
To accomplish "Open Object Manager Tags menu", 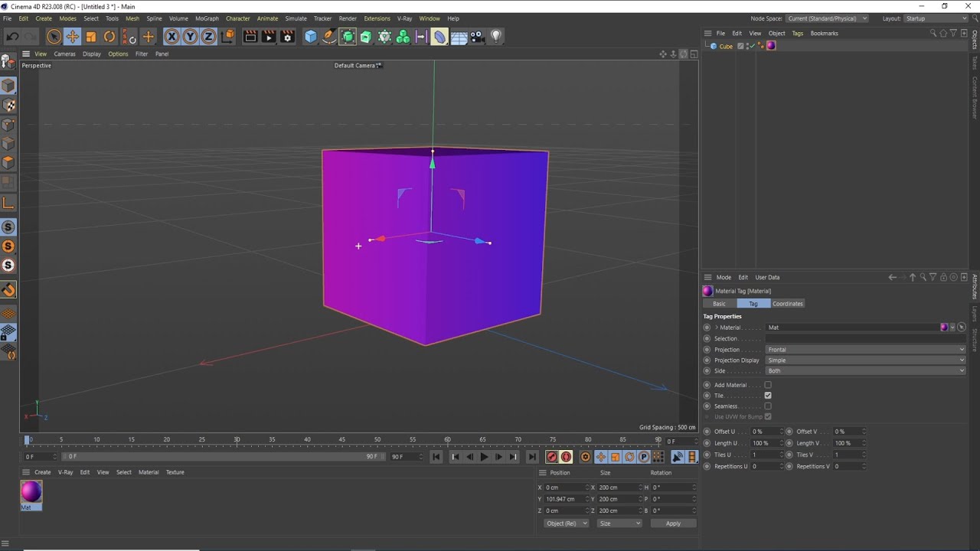I will coord(798,34).
